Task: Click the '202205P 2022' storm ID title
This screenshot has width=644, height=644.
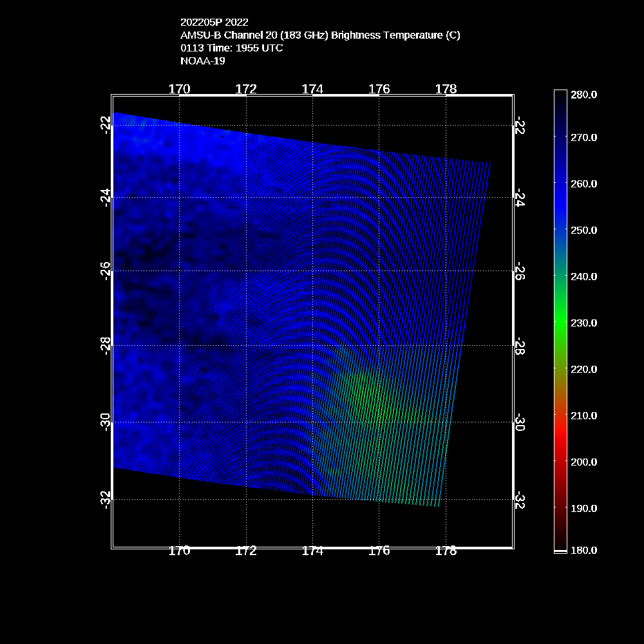Action: [214, 23]
